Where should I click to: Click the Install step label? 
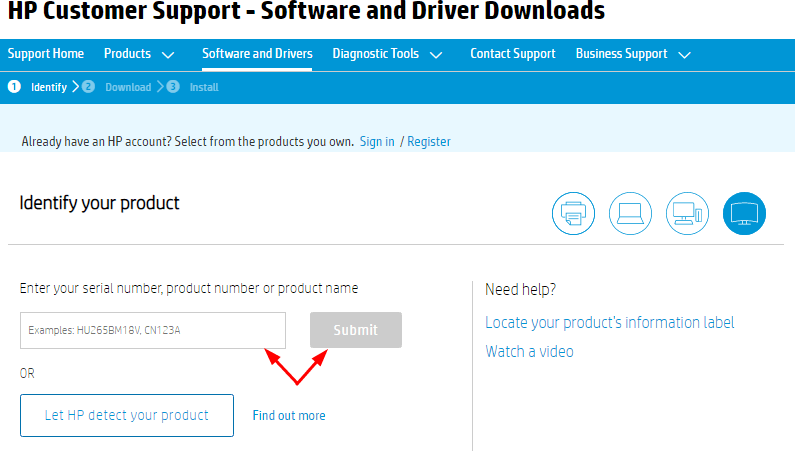point(204,87)
